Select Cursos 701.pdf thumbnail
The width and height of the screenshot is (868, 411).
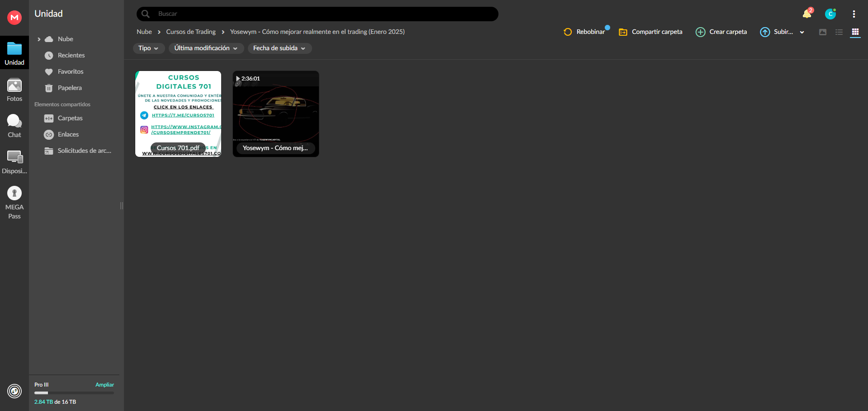click(178, 114)
